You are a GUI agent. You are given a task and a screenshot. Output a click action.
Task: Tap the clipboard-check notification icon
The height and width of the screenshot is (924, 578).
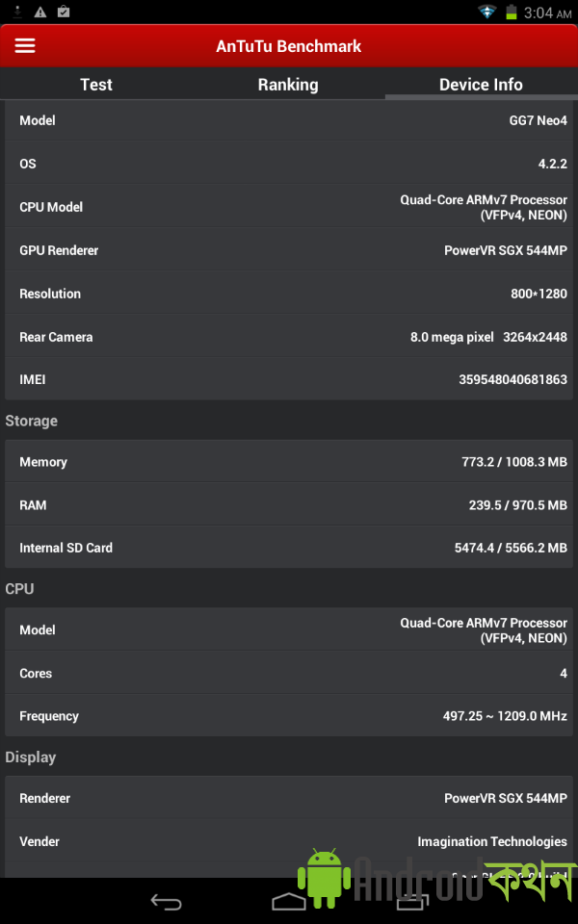(64, 12)
